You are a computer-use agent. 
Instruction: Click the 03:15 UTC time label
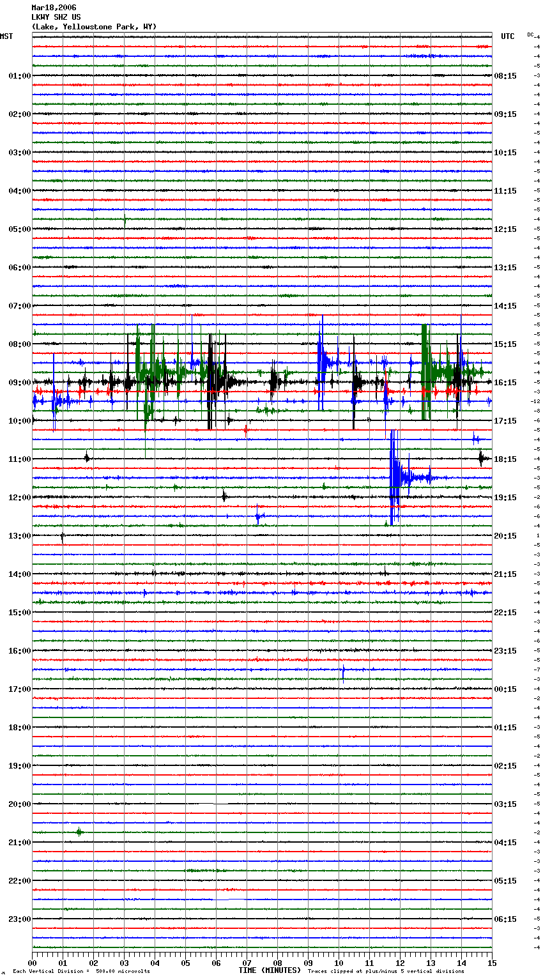click(505, 804)
